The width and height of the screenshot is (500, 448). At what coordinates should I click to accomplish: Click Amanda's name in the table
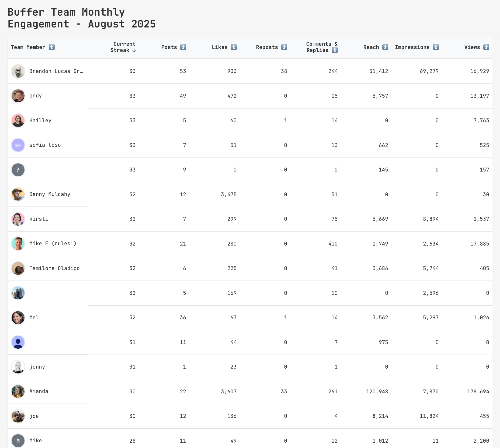[x=39, y=391]
